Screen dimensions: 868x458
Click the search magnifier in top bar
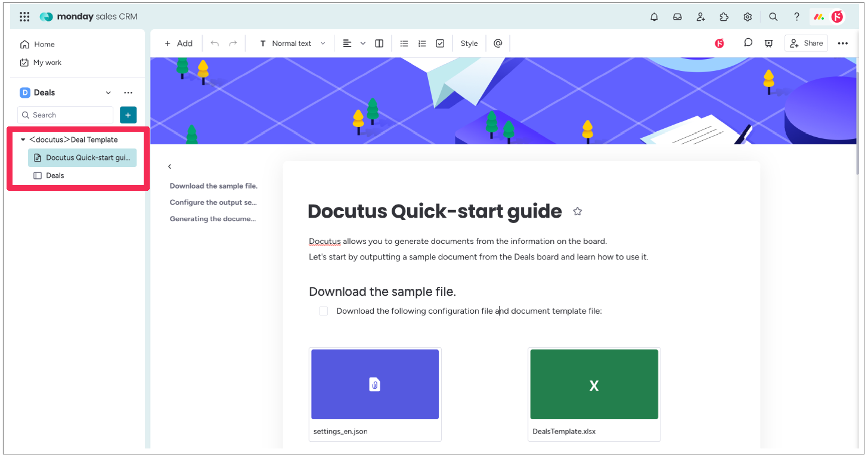(773, 17)
